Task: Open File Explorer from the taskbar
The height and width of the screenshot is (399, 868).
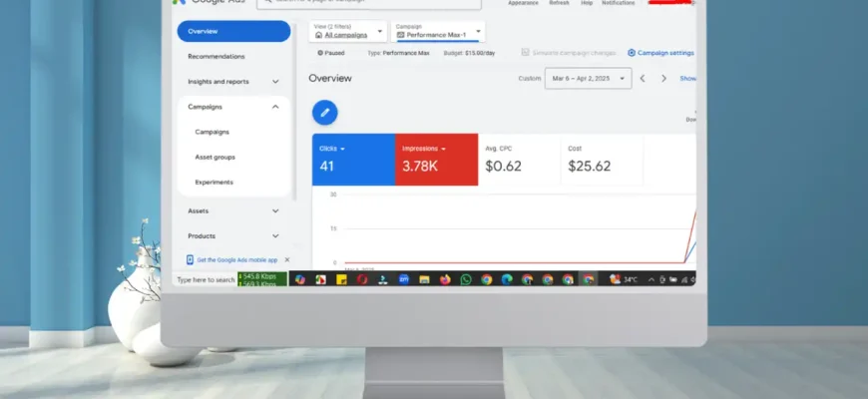Action: pyautogui.click(x=424, y=279)
